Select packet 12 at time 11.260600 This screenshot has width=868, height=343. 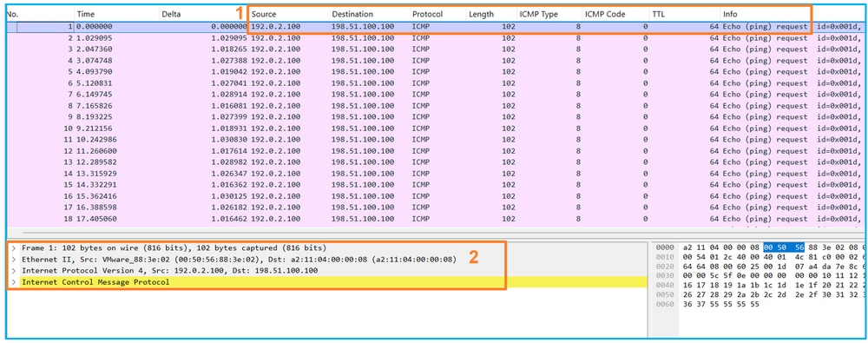click(437, 151)
